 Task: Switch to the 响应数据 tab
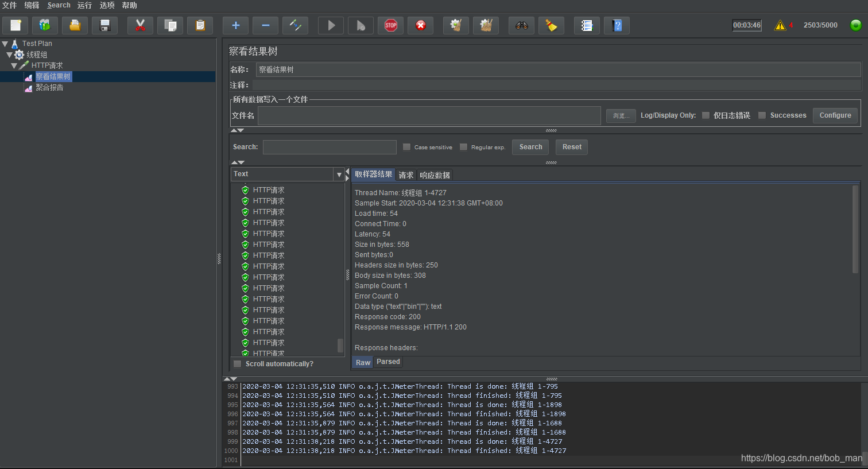point(435,175)
